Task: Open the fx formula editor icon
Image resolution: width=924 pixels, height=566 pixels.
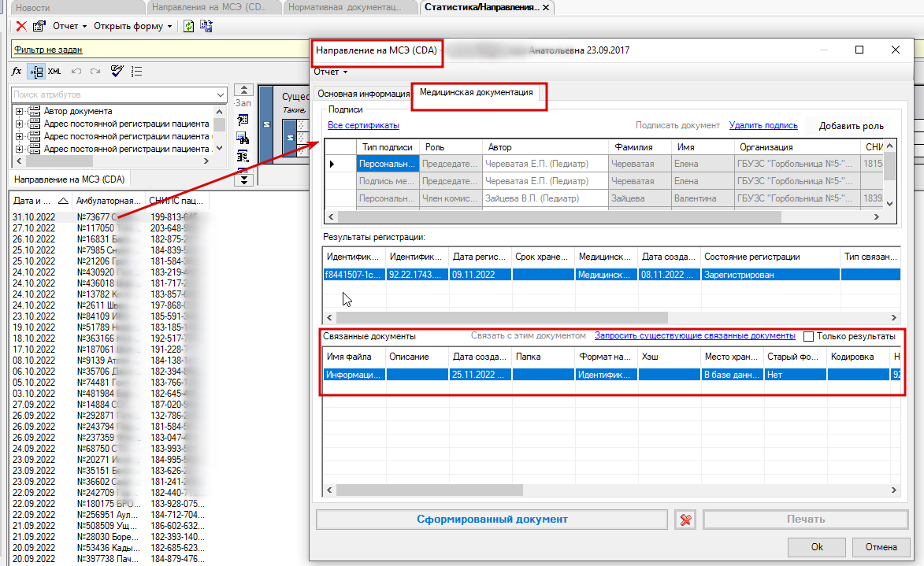Action: pyautogui.click(x=17, y=72)
